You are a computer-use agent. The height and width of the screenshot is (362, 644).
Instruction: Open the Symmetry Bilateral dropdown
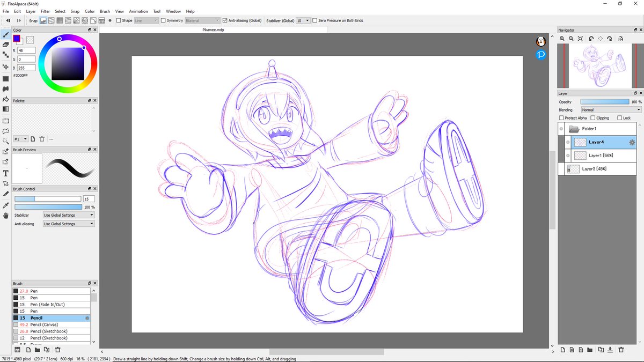tap(202, 20)
